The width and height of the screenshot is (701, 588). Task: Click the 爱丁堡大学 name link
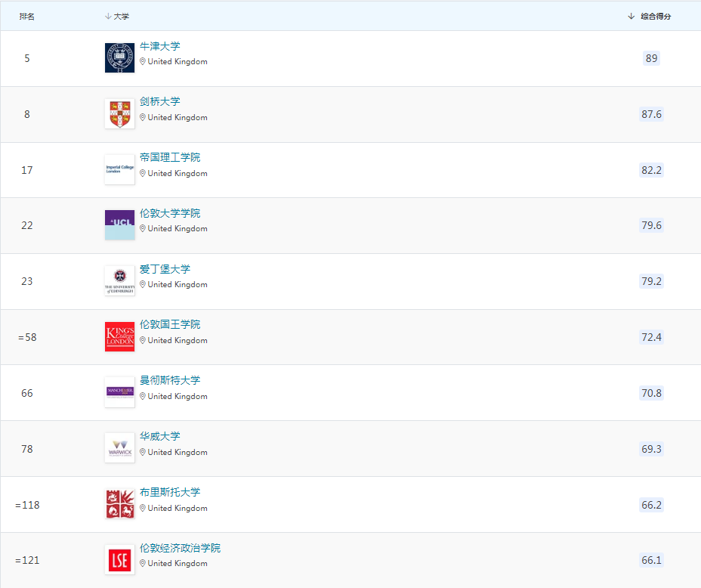165,269
